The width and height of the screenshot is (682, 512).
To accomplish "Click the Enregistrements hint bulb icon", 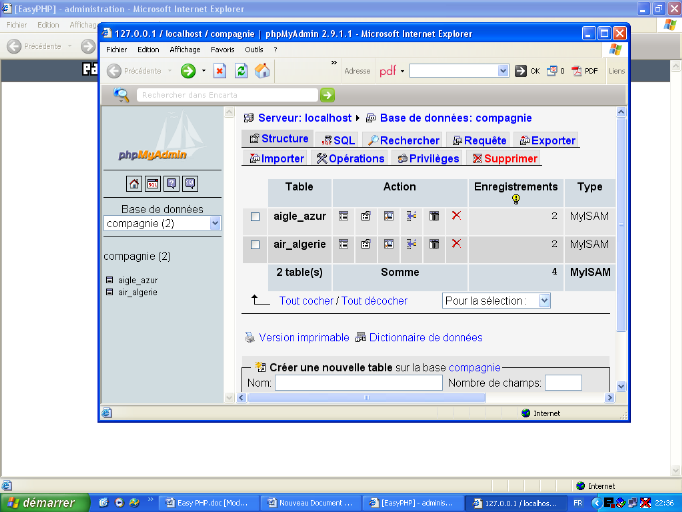I will [x=516, y=199].
